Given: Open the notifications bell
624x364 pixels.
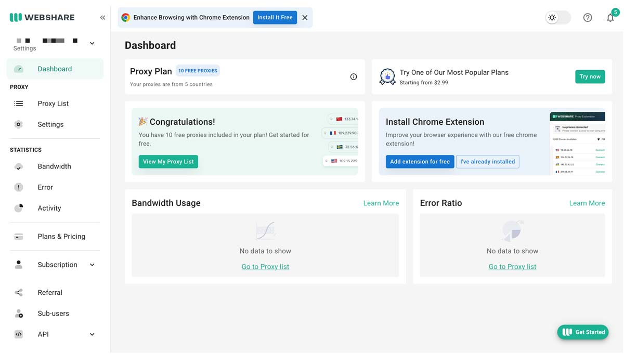Looking at the screenshot, I should [x=610, y=18].
